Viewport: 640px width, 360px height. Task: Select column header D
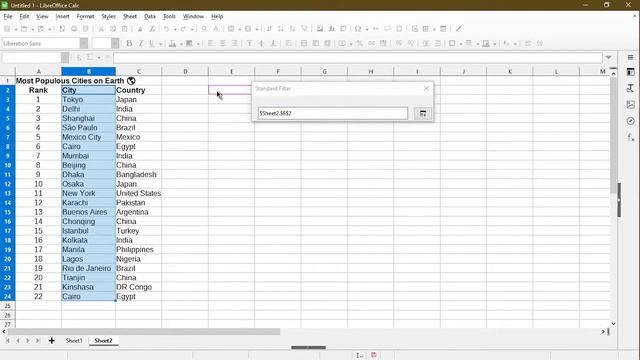point(185,71)
